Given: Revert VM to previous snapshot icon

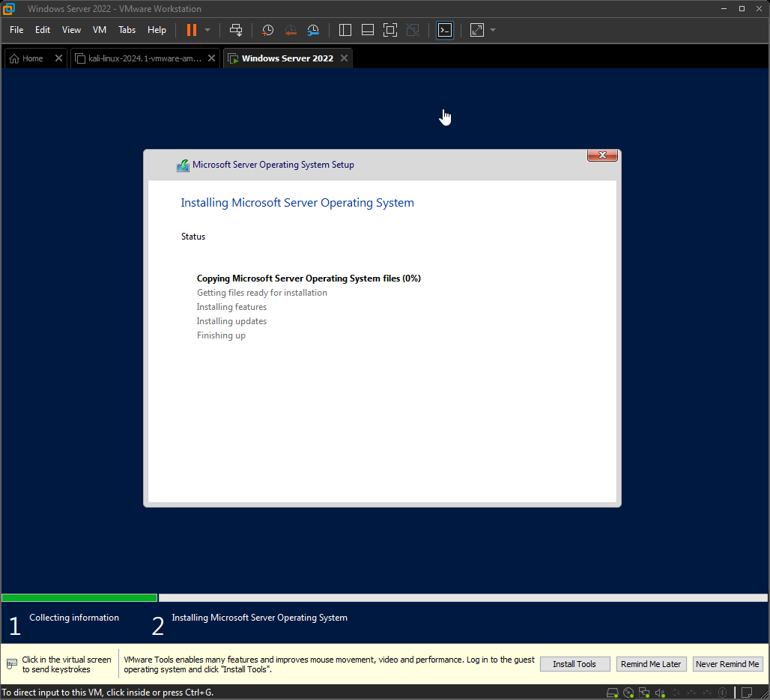Looking at the screenshot, I should pos(291,30).
